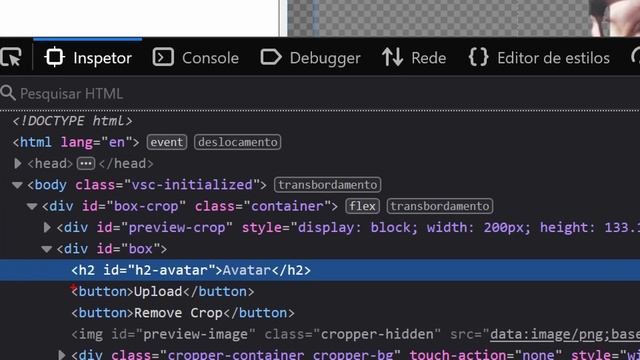Open the Debugger tab
The width and height of the screenshot is (640, 360).
coord(310,58)
